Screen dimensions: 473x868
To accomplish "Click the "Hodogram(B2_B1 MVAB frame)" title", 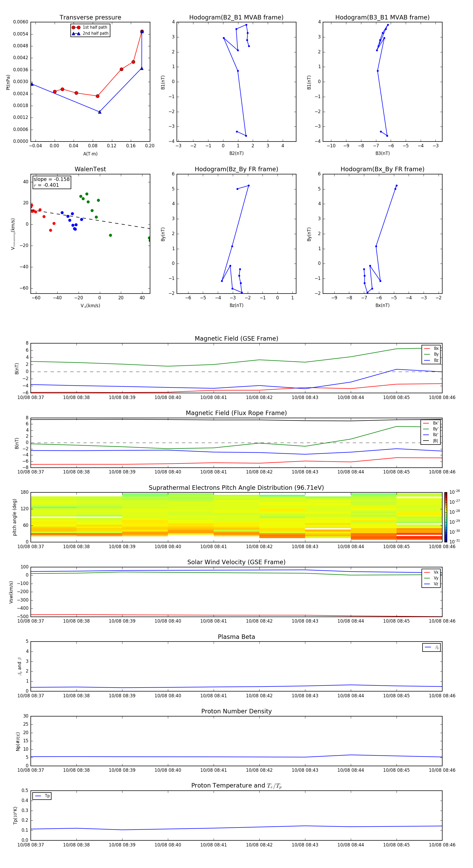I will point(236,18).
